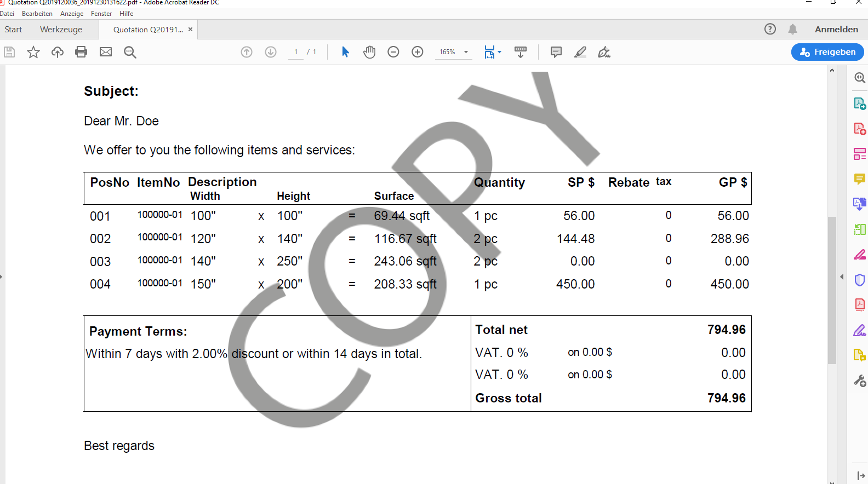Open the 165% zoom level dropdown
This screenshot has width=868, height=484.
click(466, 52)
